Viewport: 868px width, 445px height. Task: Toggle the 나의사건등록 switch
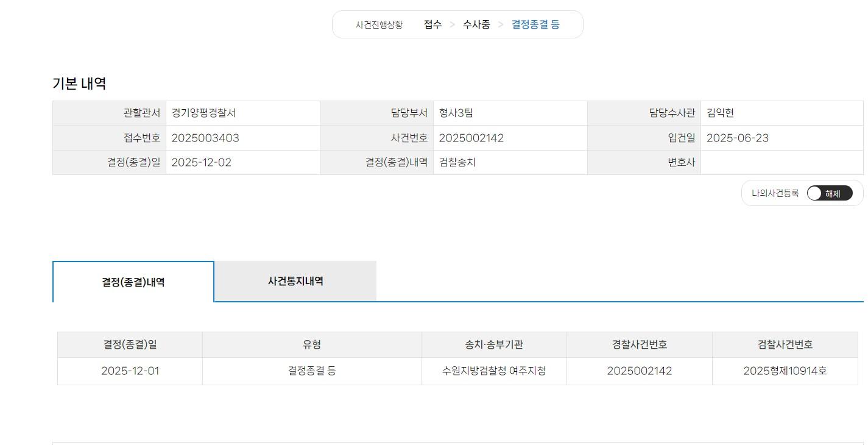point(829,193)
